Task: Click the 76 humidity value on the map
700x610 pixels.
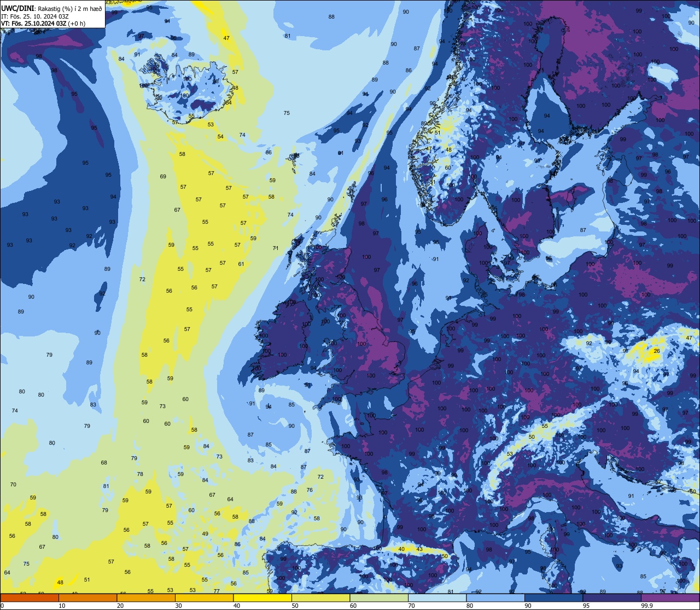Action: pos(310,490)
